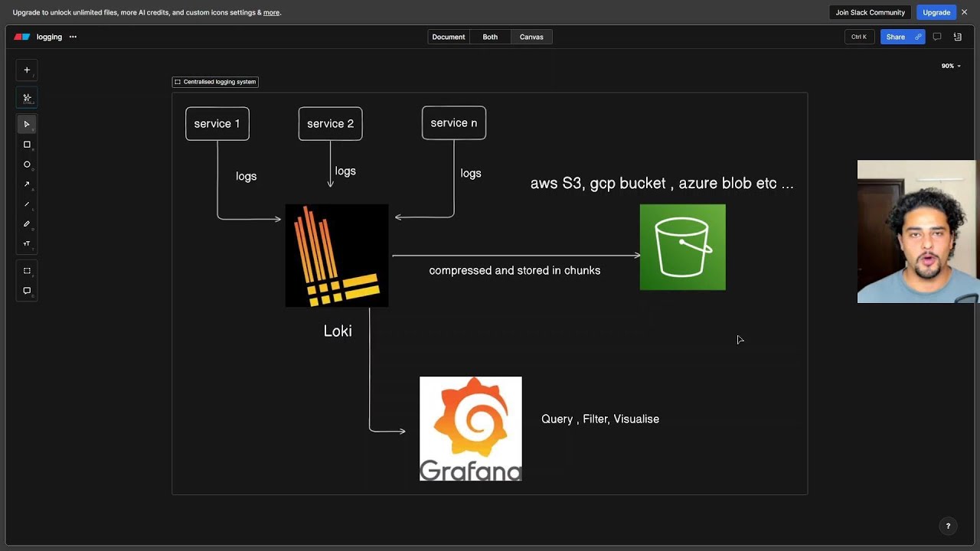The image size is (980, 551).
Task: Select the green S3 bucket image
Action: click(683, 247)
